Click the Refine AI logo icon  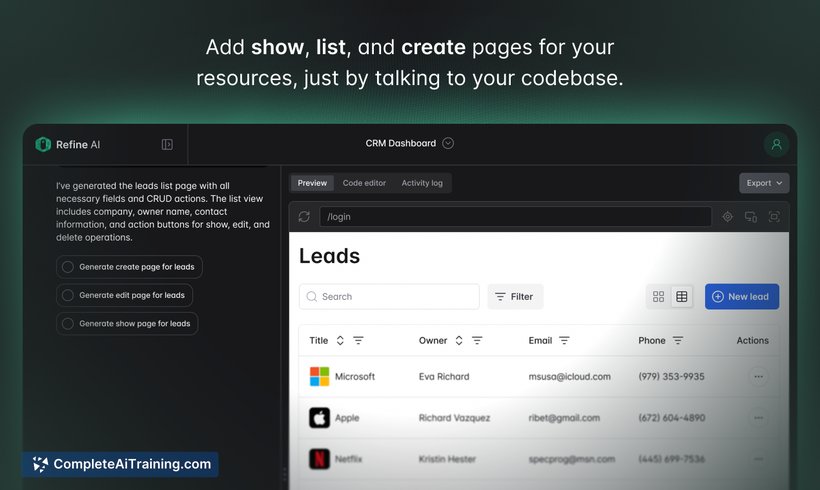click(x=43, y=144)
